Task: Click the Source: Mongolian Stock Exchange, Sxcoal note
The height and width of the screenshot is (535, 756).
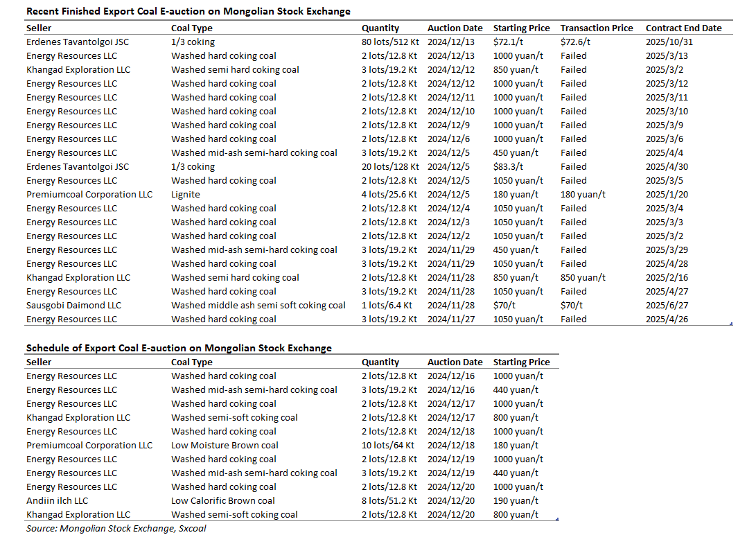Action: (x=116, y=528)
